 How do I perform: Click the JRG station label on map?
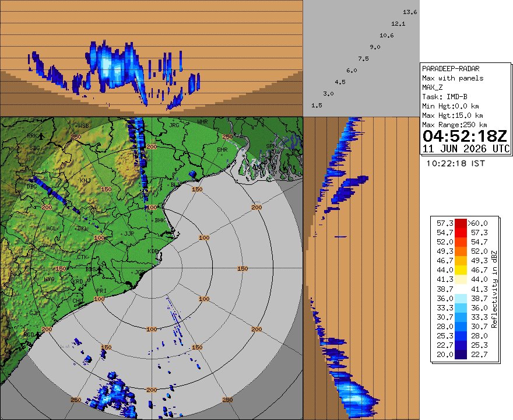coord(174,125)
